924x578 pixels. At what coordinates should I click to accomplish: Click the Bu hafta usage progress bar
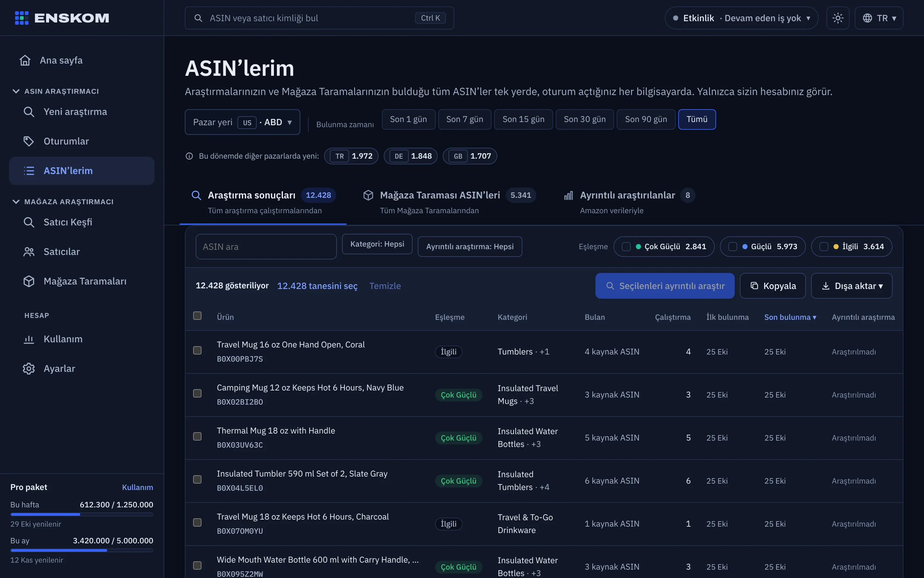[82, 514]
